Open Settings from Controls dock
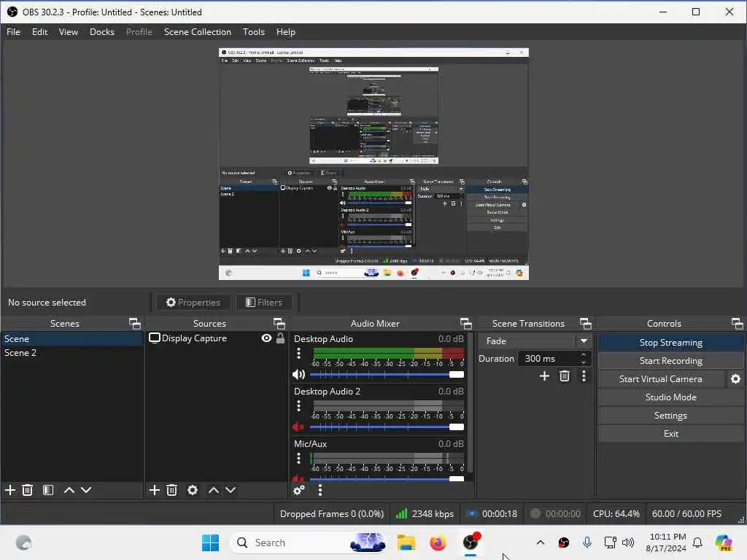The height and width of the screenshot is (560, 747). click(671, 416)
